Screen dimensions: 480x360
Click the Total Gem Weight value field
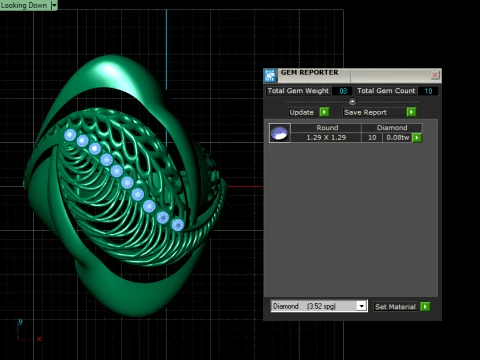tap(342, 91)
